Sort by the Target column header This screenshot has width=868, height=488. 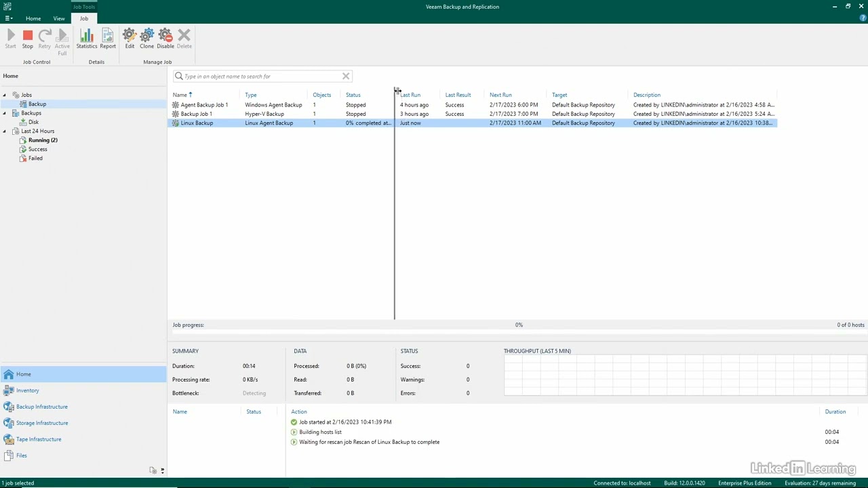(559, 95)
